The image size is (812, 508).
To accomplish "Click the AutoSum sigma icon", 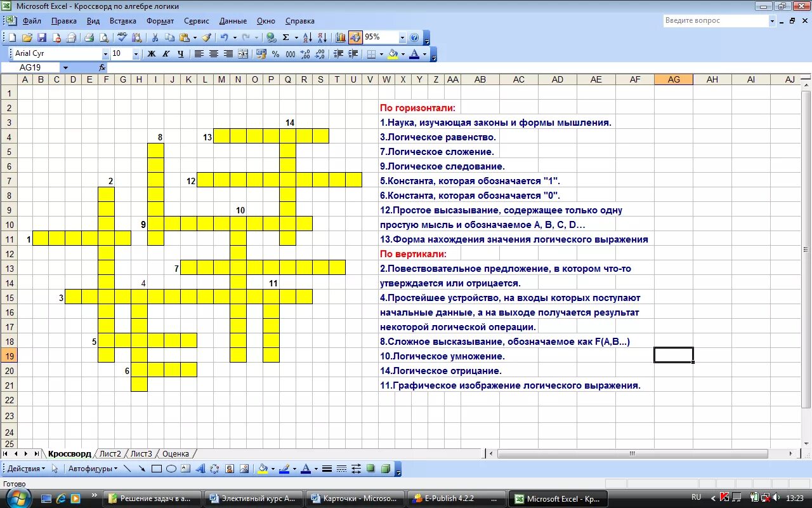I will point(286,37).
